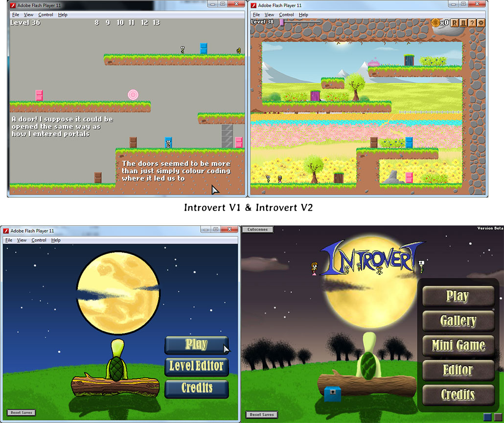504x423 pixels.
Task: Open the File menu in the Level 36 window
Action: [x=16, y=15]
